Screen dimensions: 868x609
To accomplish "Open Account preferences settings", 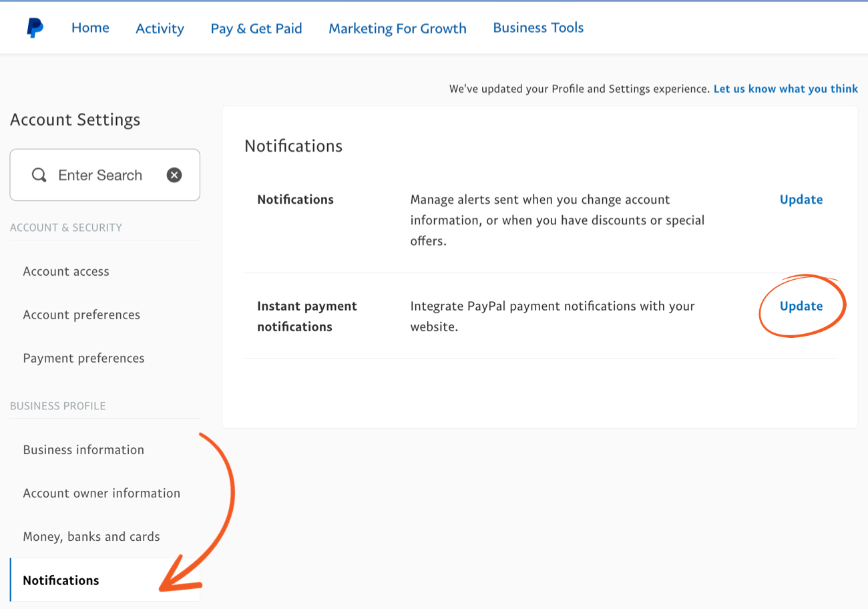I will point(81,315).
